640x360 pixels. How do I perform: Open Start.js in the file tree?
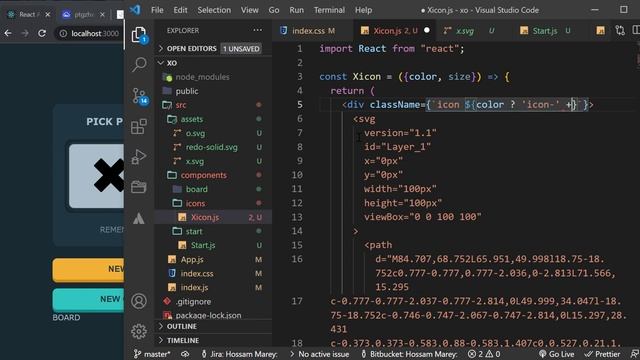[213, 245]
